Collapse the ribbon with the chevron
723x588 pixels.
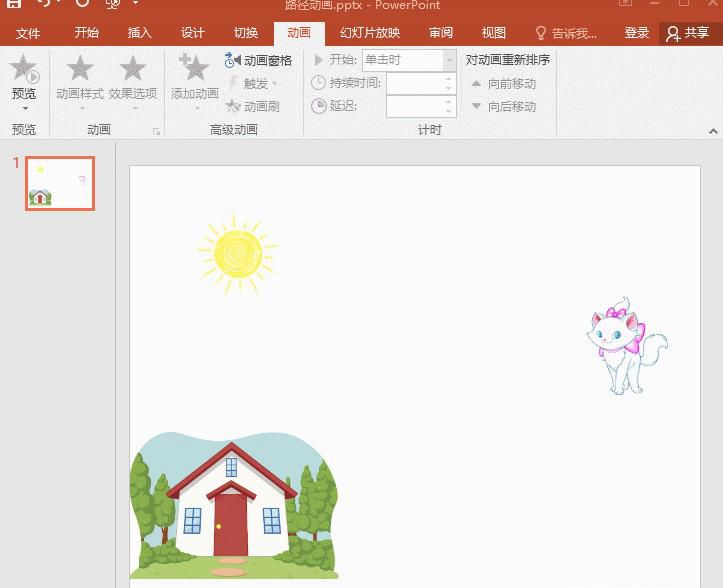pos(713,131)
